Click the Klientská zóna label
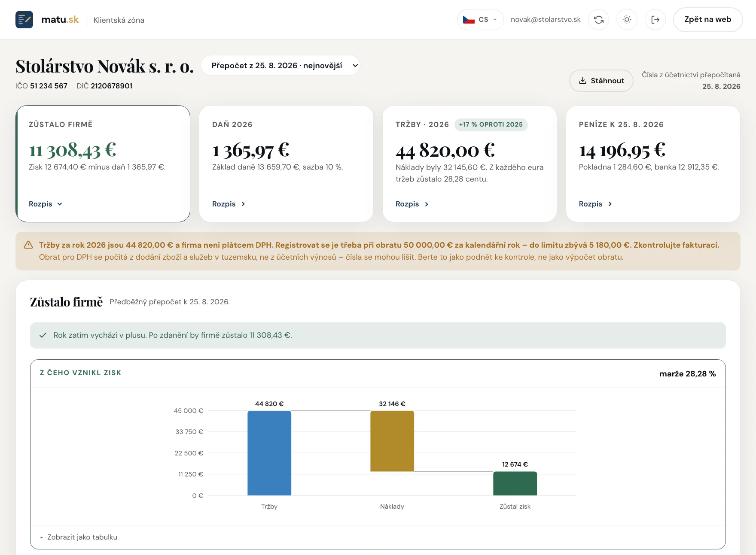 (119, 20)
